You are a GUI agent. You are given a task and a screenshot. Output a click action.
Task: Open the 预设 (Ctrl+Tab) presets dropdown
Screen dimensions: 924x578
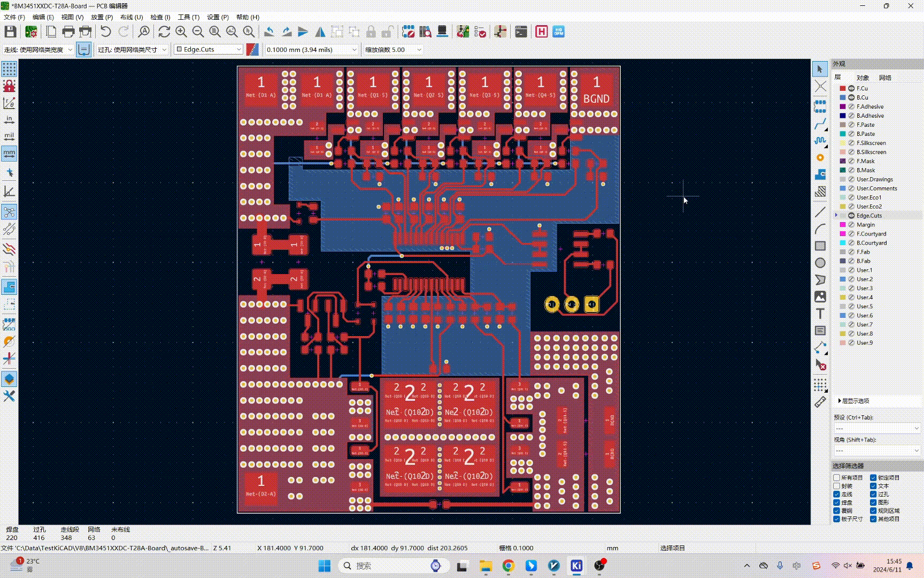tap(877, 428)
